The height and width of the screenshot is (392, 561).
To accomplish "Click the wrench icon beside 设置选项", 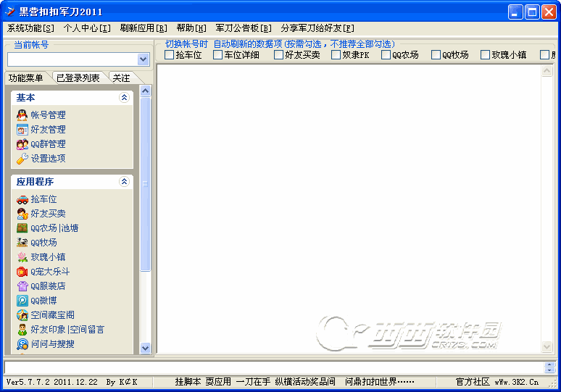I will [x=22, y=159].
